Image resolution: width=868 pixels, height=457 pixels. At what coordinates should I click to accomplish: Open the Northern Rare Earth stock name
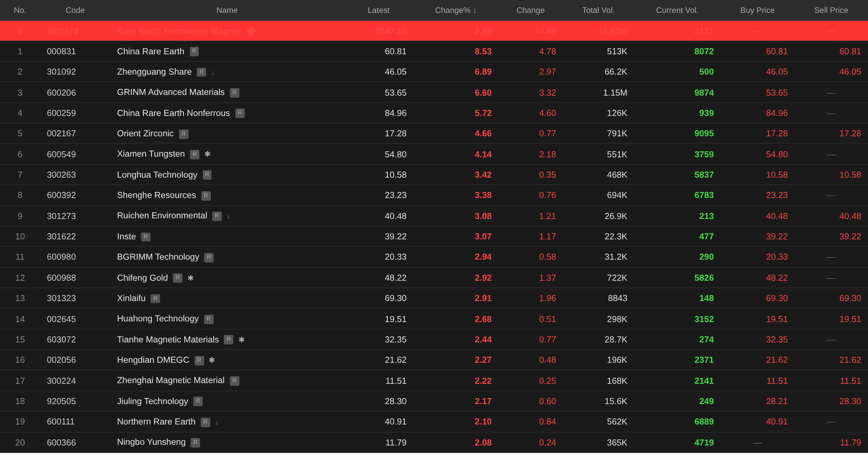(x=156, y=422)
